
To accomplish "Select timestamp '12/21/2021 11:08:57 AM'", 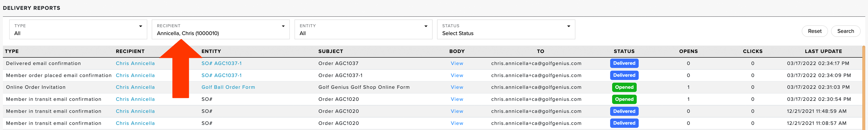I will 816,123.
